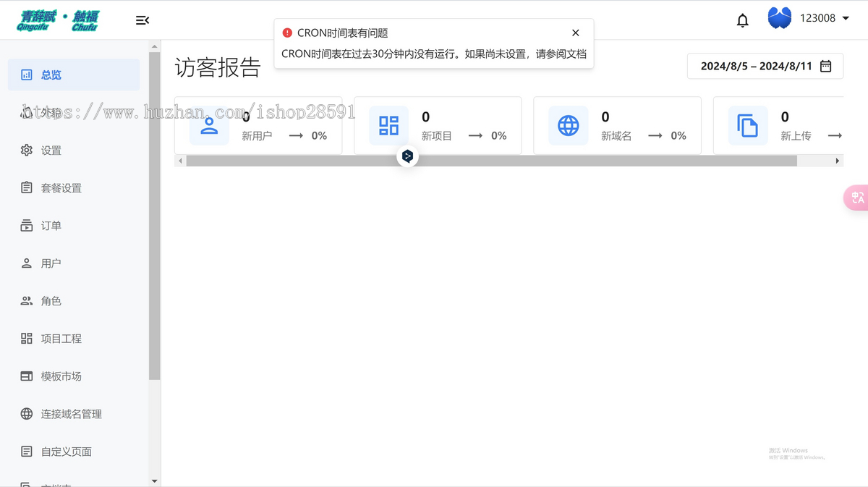868x487 pixels.
Task: Click the 设置 gear icon
Action: click(x=27, y=150)
